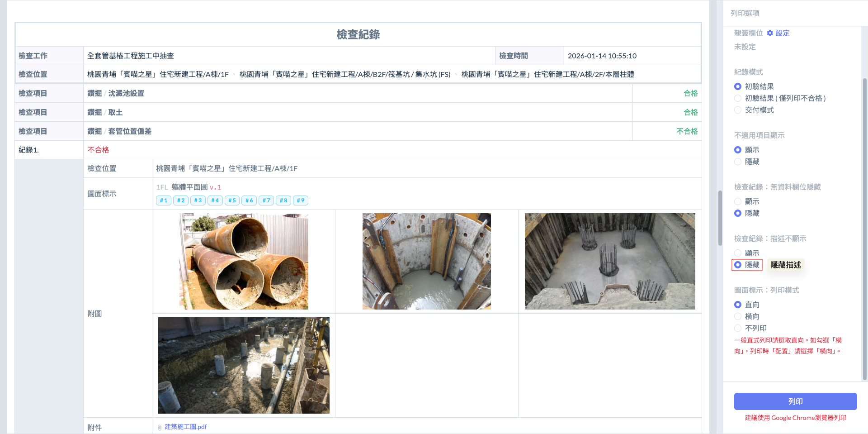The width and height of the screenshot is (868, 434).
Task: Choose 顯示 for 無資料欄位隱藏 option
Action: [738, 201]
